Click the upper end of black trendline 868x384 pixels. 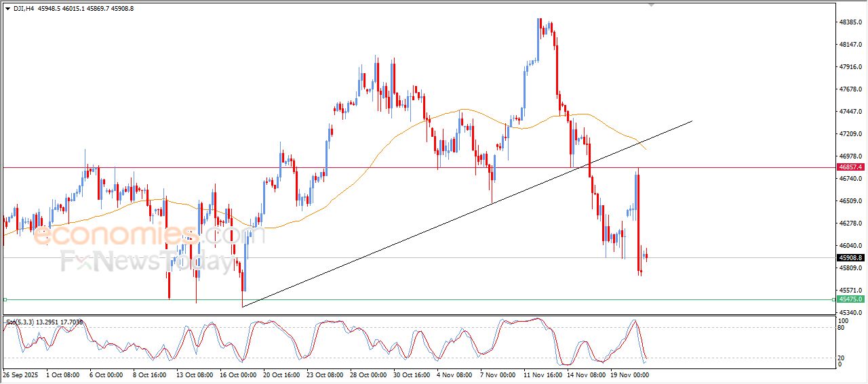tap(692, 121)
